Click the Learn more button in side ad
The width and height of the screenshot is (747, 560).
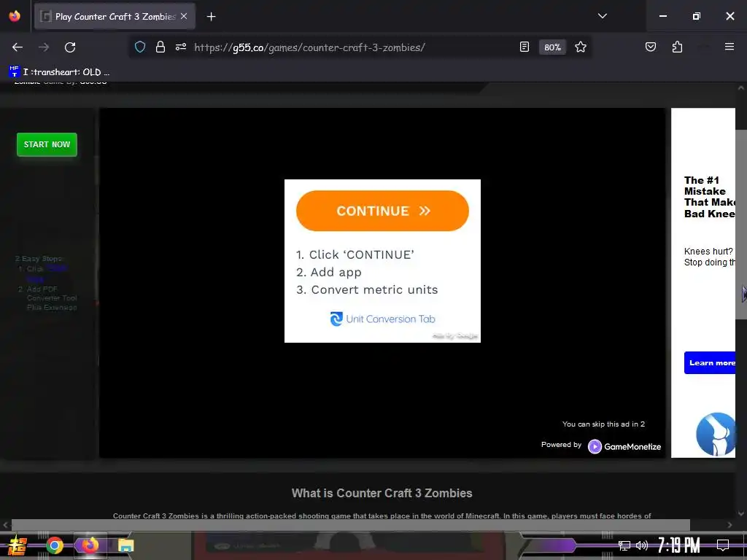[710, 363]
